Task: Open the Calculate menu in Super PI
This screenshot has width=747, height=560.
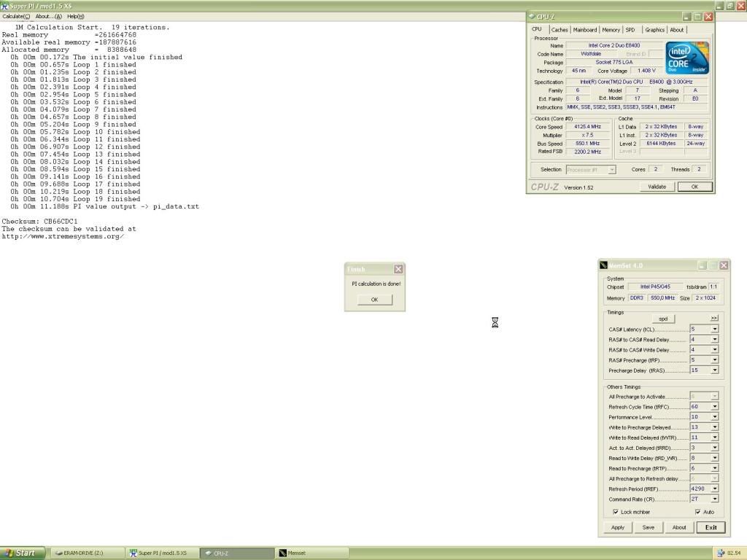Action: point(16,16)
